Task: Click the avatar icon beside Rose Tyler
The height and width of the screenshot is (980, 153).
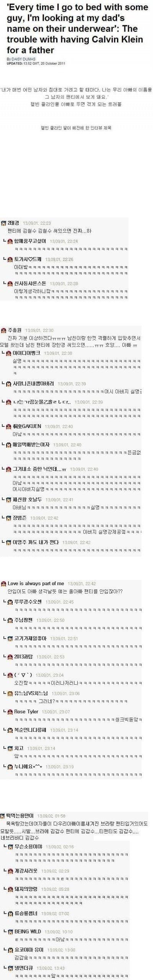Action: (x=10, y=711)
